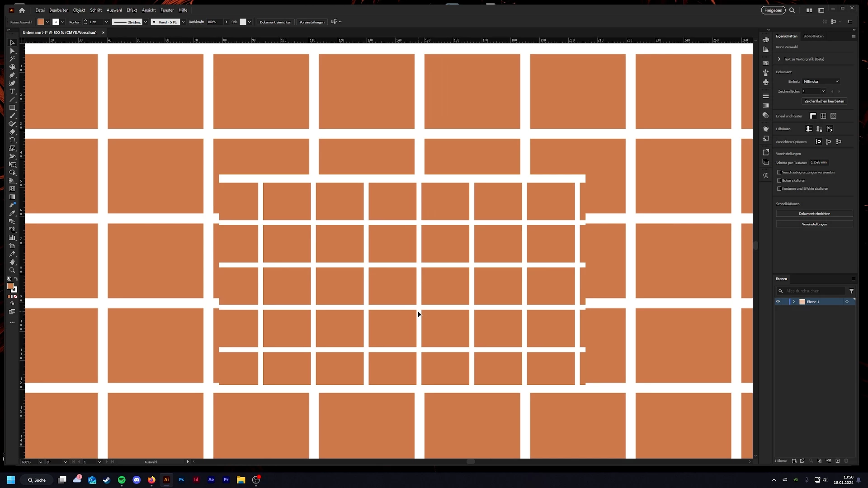This screenshot has height=488, width=868.
Task: Click the orange fill swatch in toolbar
Action: pyautogui.click(x=10, y=286)
